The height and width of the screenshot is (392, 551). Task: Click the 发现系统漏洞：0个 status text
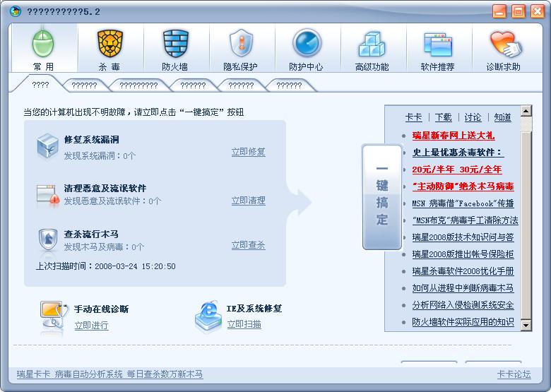(x=100, y=155)
